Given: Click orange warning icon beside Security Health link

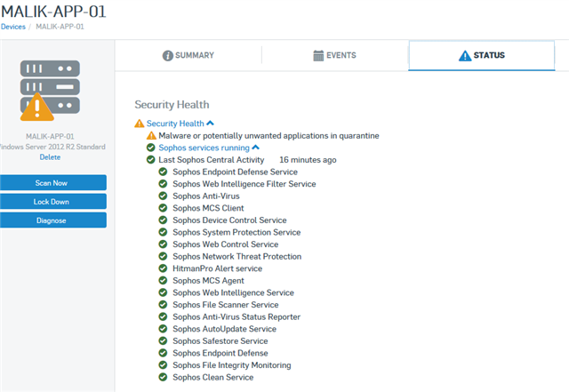Looking at the screenshot, I should click(140, 124).
